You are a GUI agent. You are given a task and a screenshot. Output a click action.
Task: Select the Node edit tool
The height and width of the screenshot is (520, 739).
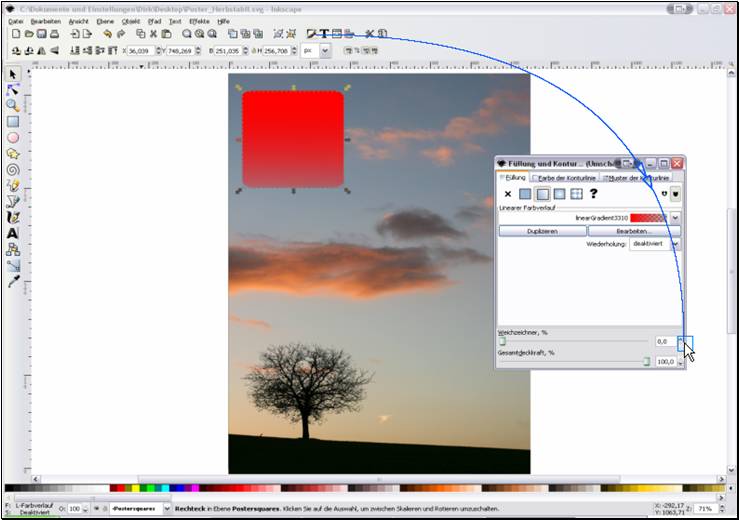click(13, 89)
